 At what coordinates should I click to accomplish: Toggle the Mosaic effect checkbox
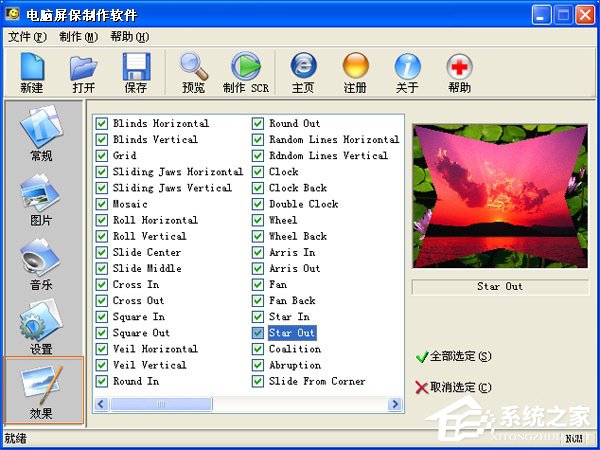[x=102, y=204]
